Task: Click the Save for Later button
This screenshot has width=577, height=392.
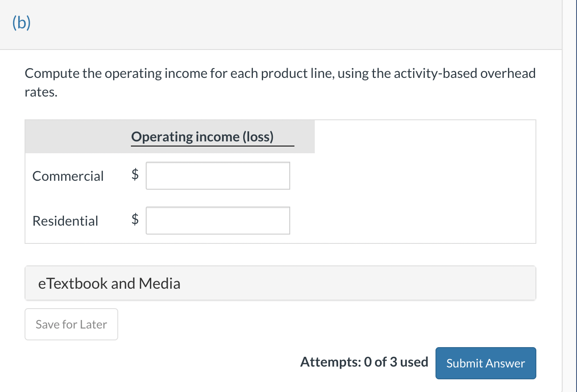Action: coord(71,324)
